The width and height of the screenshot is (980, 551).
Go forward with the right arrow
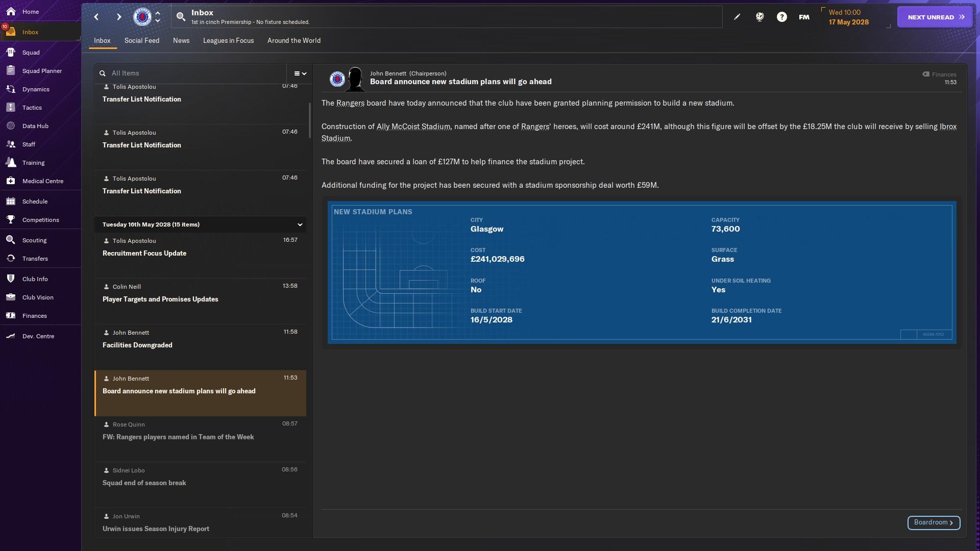click(119, 17)
